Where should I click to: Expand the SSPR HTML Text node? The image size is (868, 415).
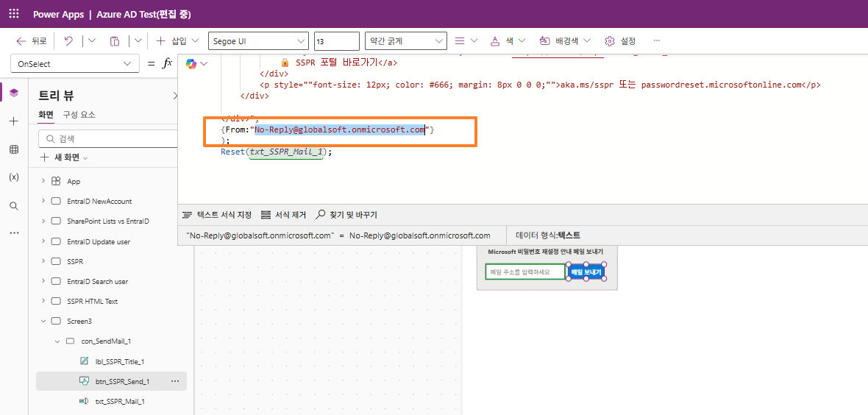tap(43, 302)
